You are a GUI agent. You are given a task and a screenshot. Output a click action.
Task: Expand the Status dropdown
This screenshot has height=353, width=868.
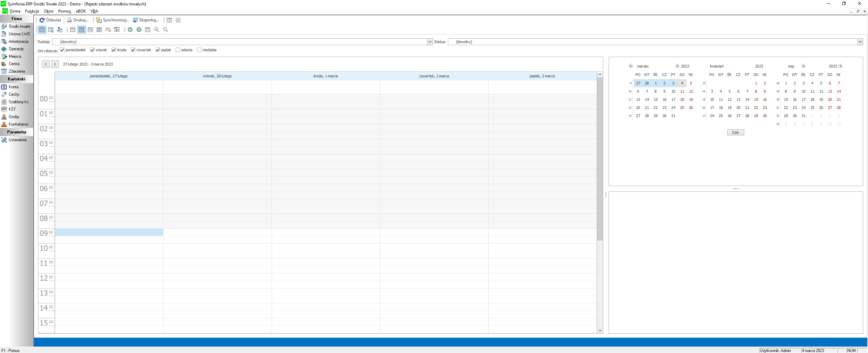[860, 42]
